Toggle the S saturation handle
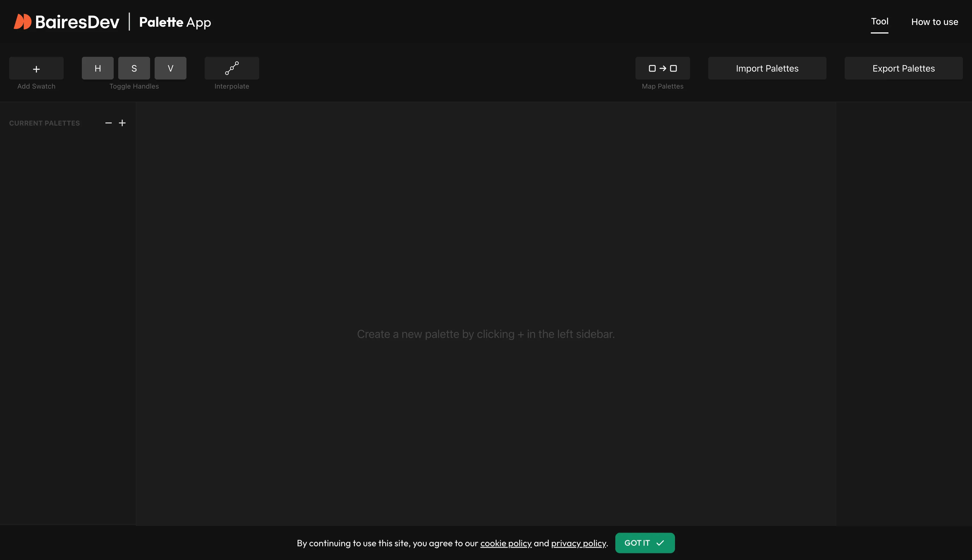This screenshot has height=560, width=972. coord(134,68)
